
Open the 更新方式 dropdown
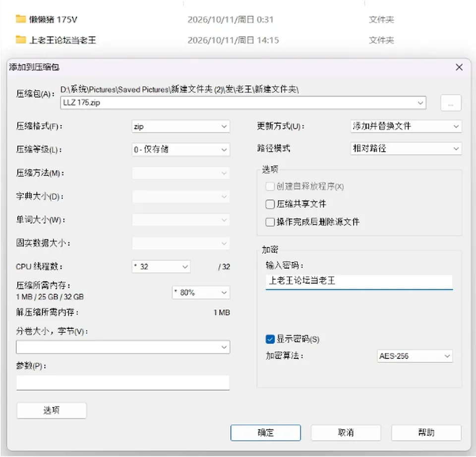pos(406,126)
